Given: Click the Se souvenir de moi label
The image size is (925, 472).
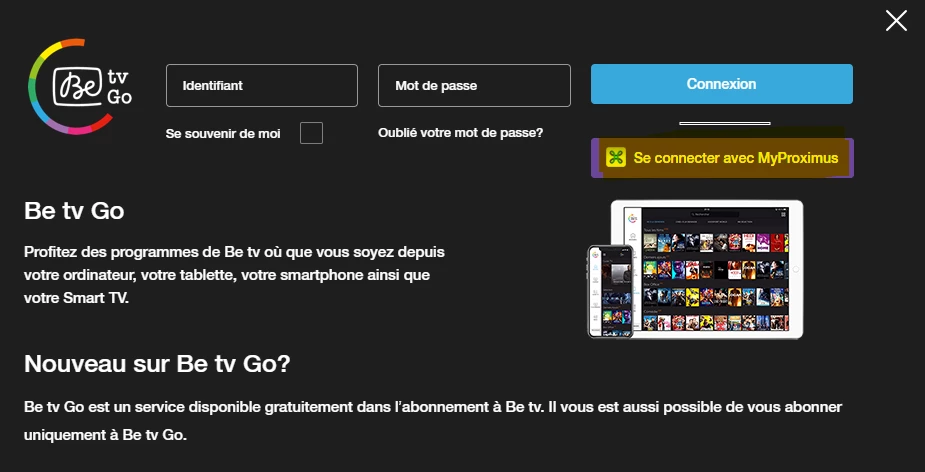Looking at the screenshot, I should [223, 134].
